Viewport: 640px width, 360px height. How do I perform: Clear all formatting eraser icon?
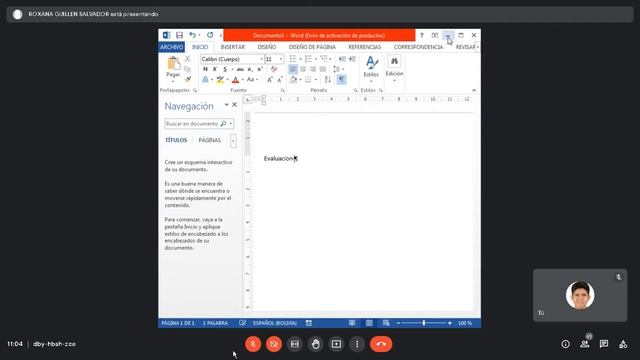[x=274, y=69]
